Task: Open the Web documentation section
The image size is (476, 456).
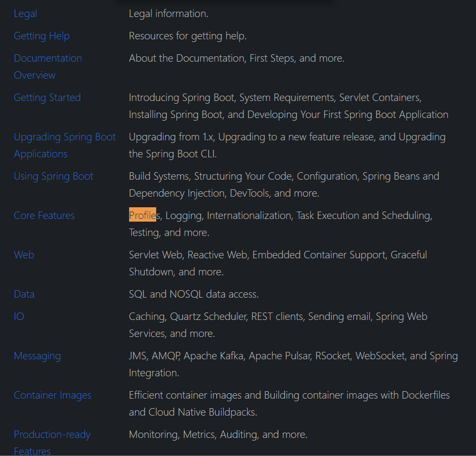Action: click(x=23, y=255)
